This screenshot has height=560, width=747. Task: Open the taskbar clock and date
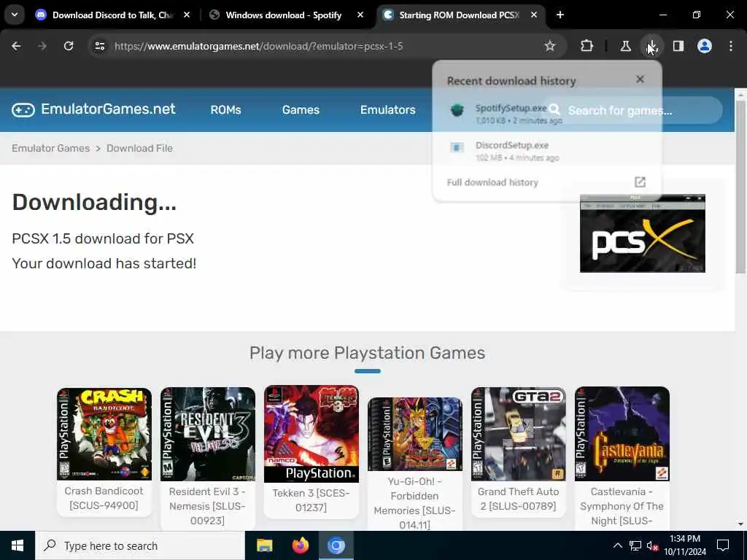pos(685,545)
